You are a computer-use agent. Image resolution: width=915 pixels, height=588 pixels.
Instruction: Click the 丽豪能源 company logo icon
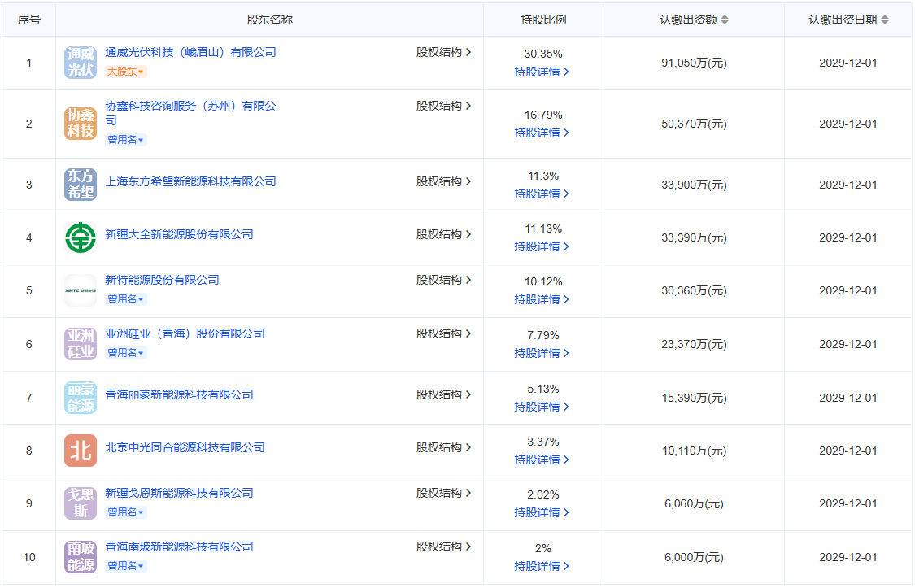(81, 398)
